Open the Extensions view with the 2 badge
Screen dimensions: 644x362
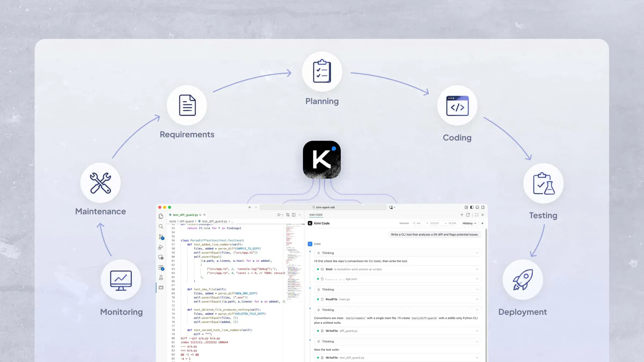(161, 268)
